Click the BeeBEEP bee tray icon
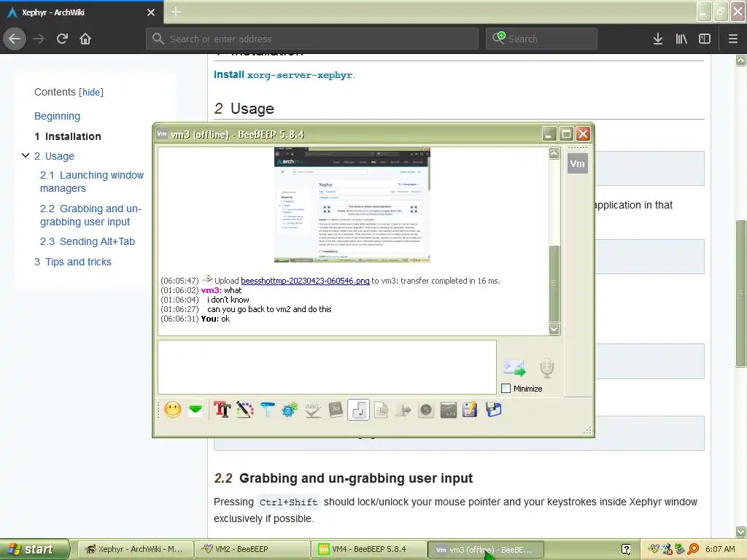The height and width of the screenshot is (560, 747). click(654, 549)
